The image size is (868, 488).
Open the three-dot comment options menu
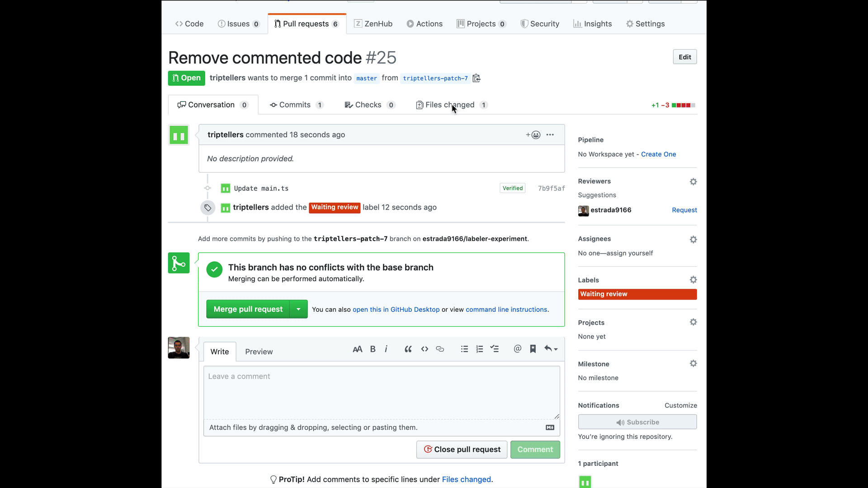(x=550, y=135)
